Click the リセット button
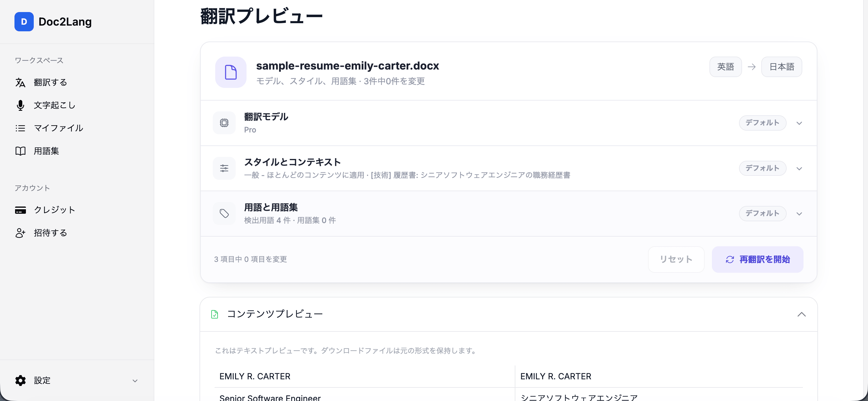 click(x=676, y=259)
